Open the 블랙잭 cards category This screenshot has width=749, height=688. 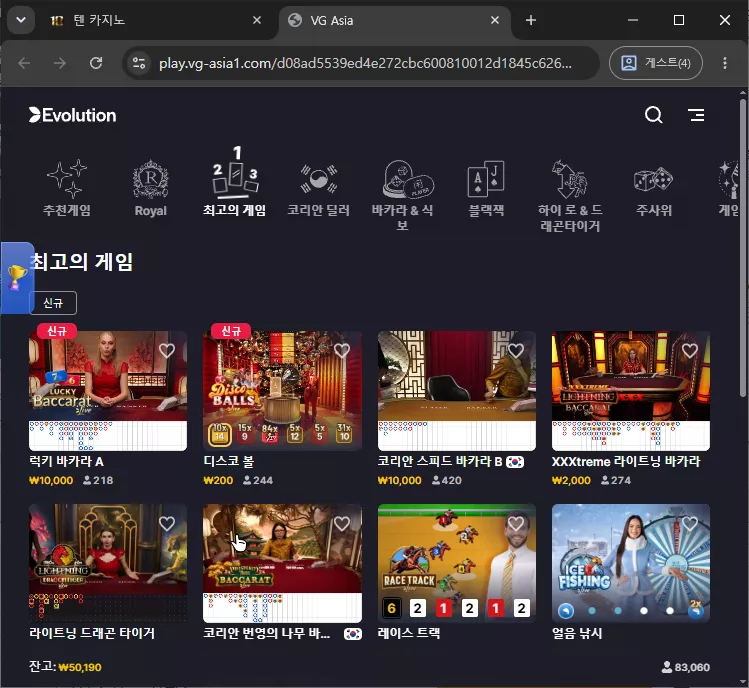(x=486, y=188)
